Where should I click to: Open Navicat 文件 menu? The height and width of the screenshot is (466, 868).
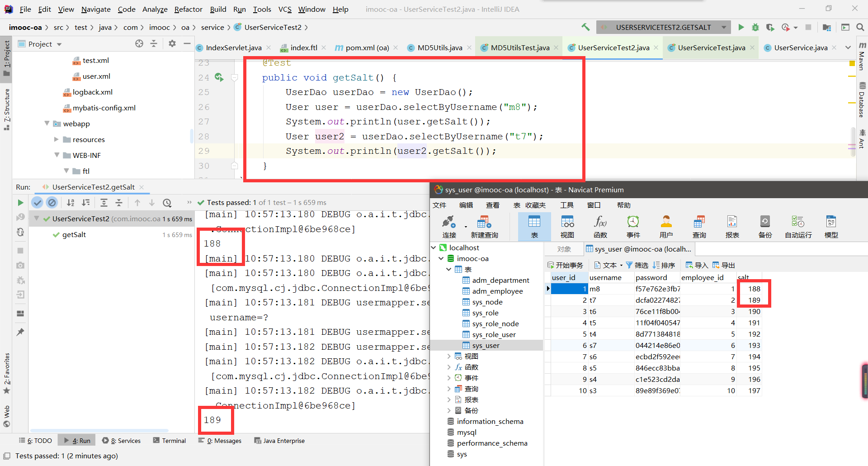pos(439,205)
